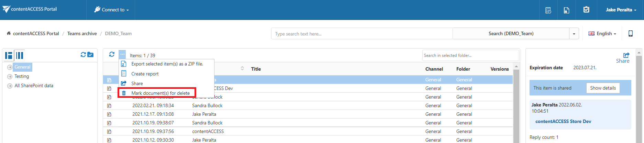The image size is (644, 143).
Task: Click the scheduled tasks list icon in header
Action: click(x=548, y=10)
